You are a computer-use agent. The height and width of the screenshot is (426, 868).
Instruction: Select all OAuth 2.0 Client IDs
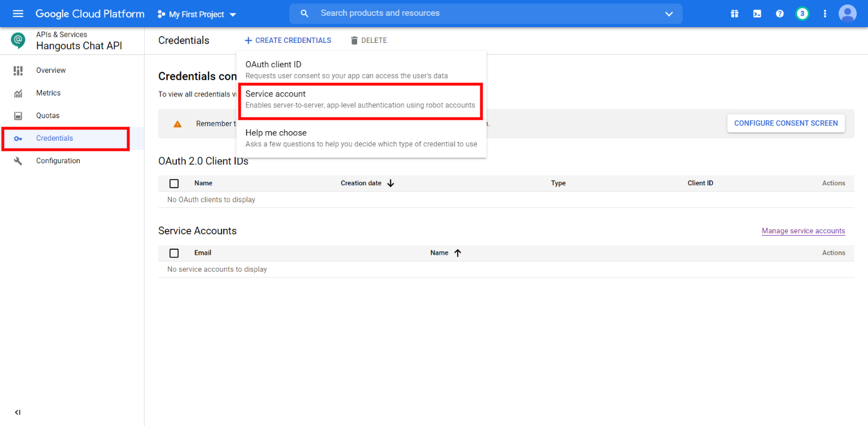pyautogui.click(x=174, y=183)
